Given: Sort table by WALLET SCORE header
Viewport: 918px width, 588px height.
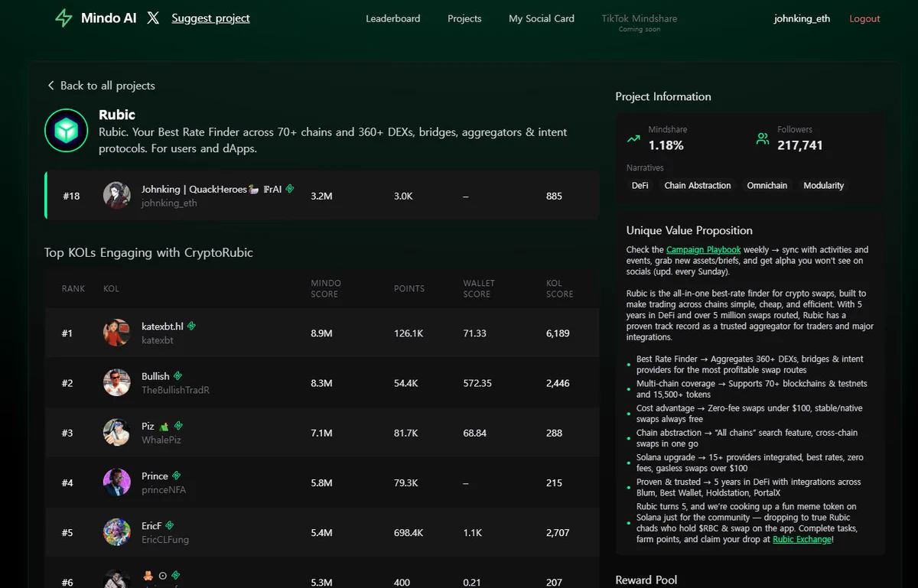Looking at the screenshot, I should [x=479, y=288].
